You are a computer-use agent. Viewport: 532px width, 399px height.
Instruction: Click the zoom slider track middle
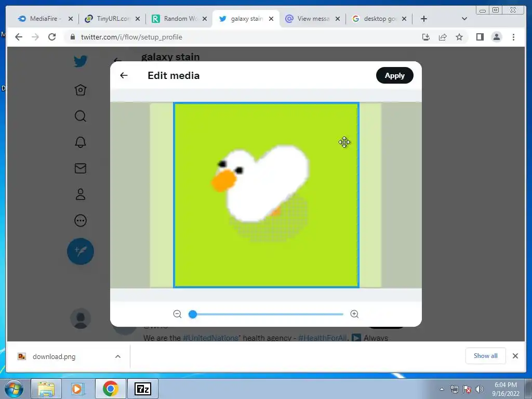(x=267, y=314)
